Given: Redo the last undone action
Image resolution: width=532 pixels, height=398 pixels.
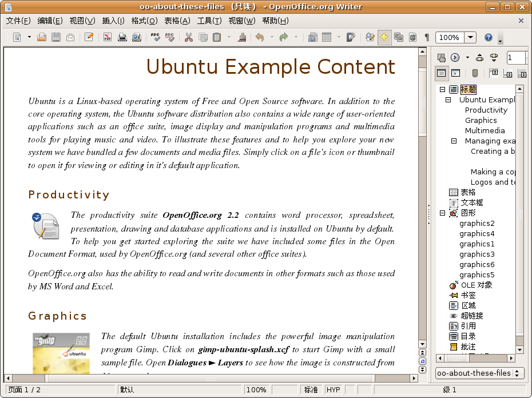Looking at the screenshot, I should 284,37.
